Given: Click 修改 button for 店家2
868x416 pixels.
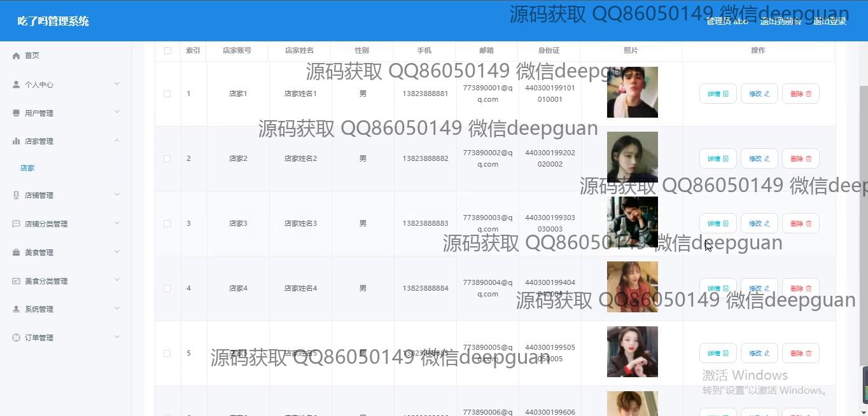Looking at the screenshot, I should (759, 158).
